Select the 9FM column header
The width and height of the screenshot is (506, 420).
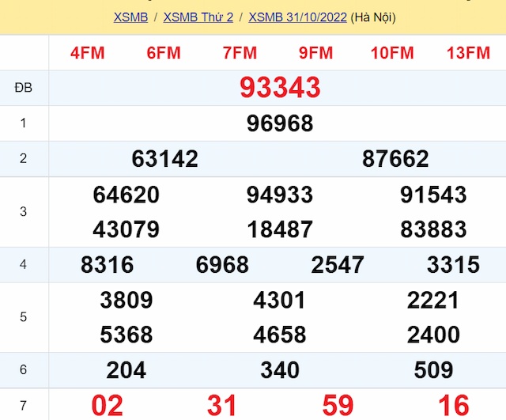tap(315, 53)
